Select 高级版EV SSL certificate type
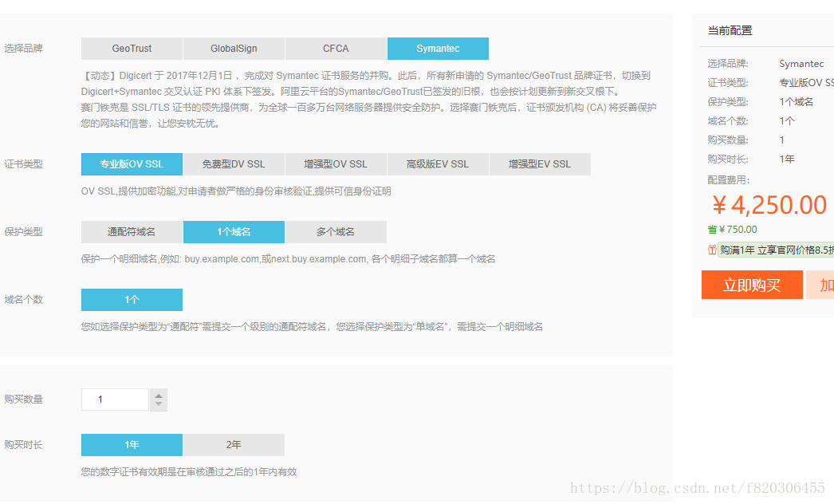Viewport: 834px width, 504px height. click(x=439, y=164)
